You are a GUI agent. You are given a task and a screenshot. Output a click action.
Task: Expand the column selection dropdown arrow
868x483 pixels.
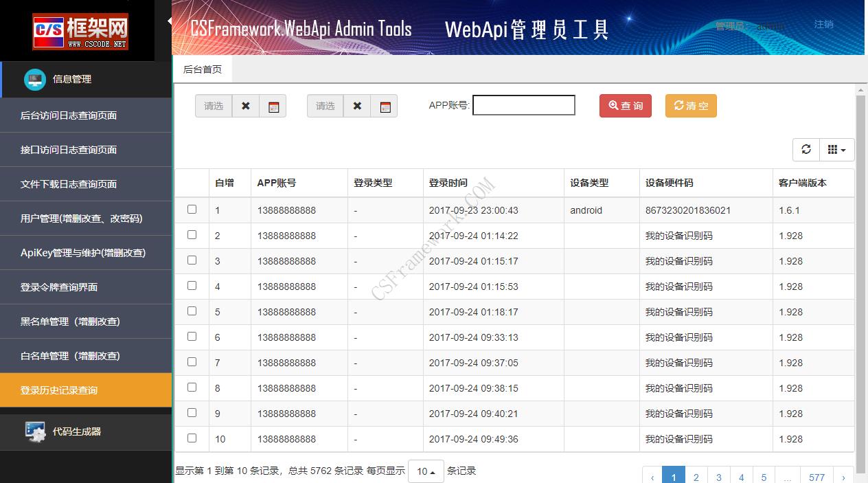coord(843,149)
